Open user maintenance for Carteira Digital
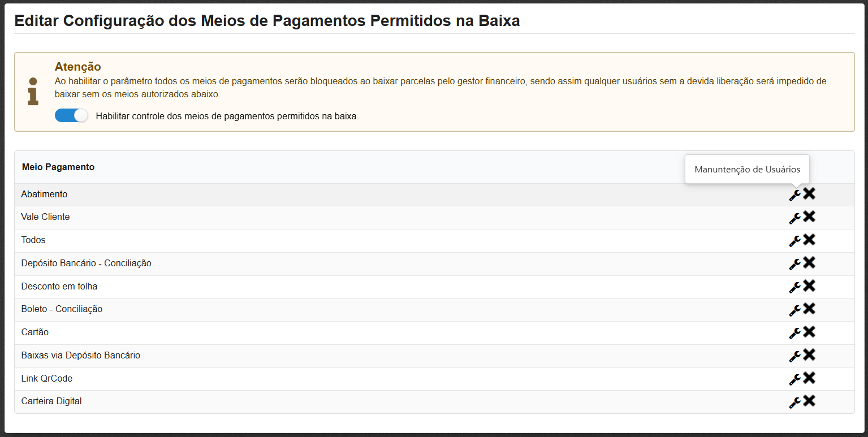This screenshot has height=437, width=868. coord(794,402)
